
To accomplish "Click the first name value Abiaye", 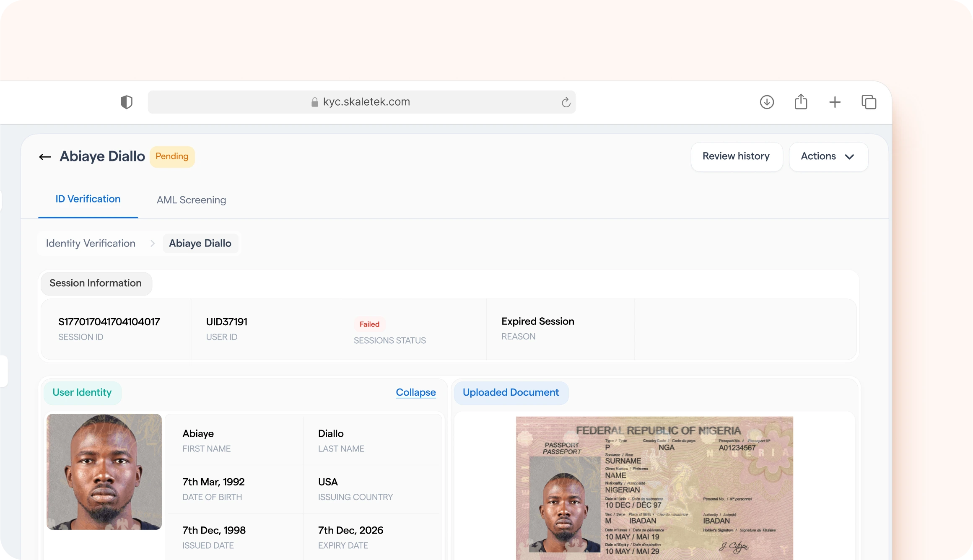I will click(x=198, y=434).
